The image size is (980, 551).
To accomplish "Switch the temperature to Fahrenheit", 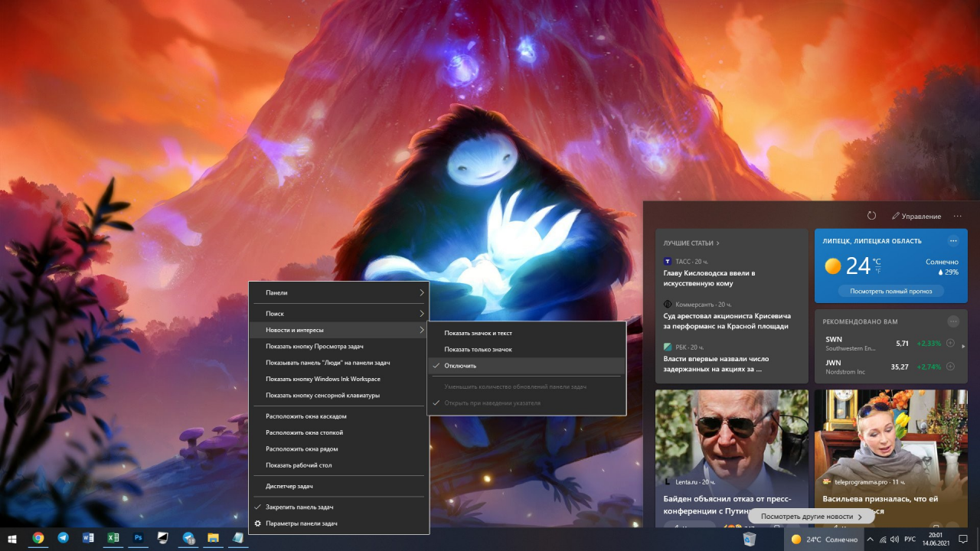I will 877,271.
